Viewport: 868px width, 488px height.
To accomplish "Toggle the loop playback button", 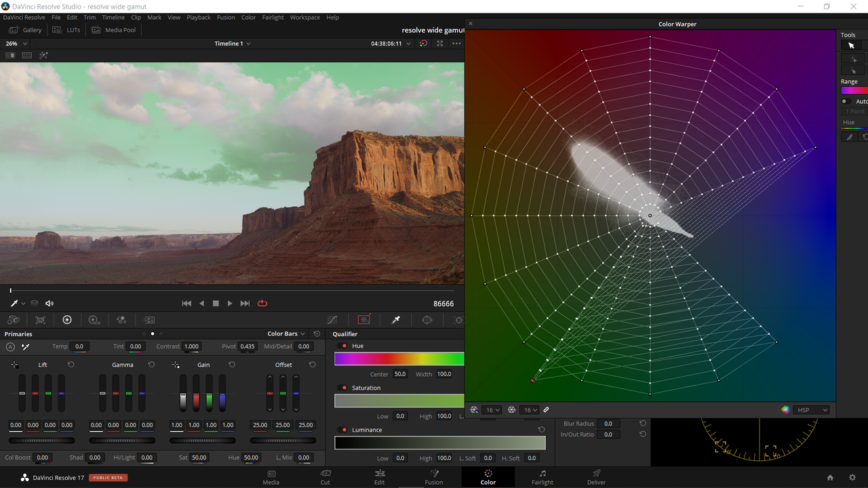I will tap(262, 304).
